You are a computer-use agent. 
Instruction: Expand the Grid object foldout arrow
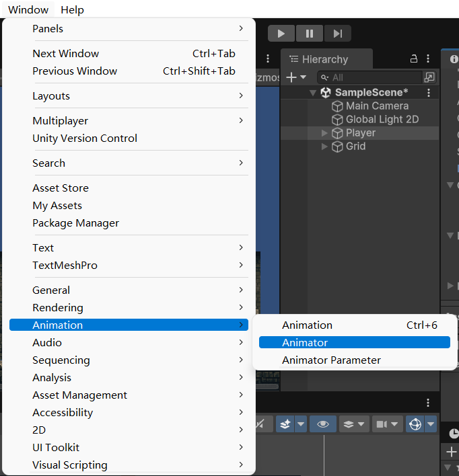(324, 147)
